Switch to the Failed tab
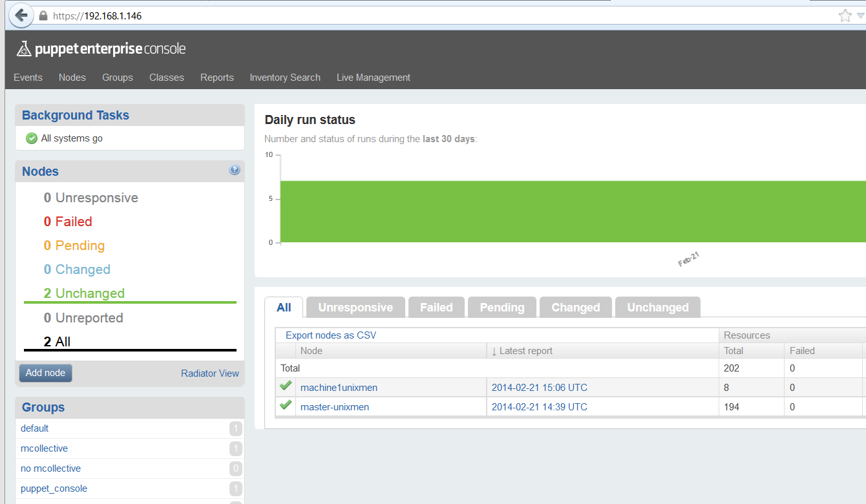The height and width of the screenshot is (504, 866). click(x=436, y=308)
